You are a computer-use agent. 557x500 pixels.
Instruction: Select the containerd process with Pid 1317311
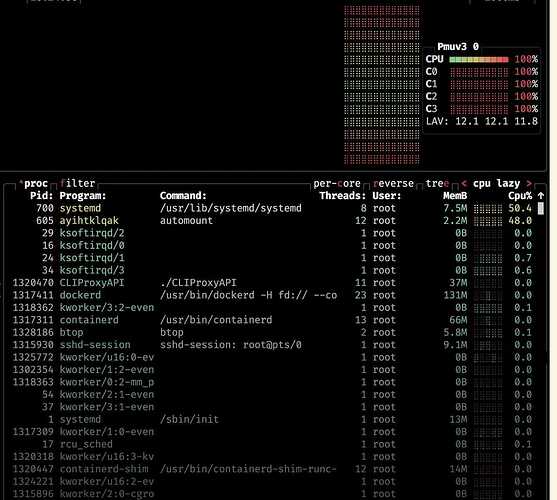(272, 320)
